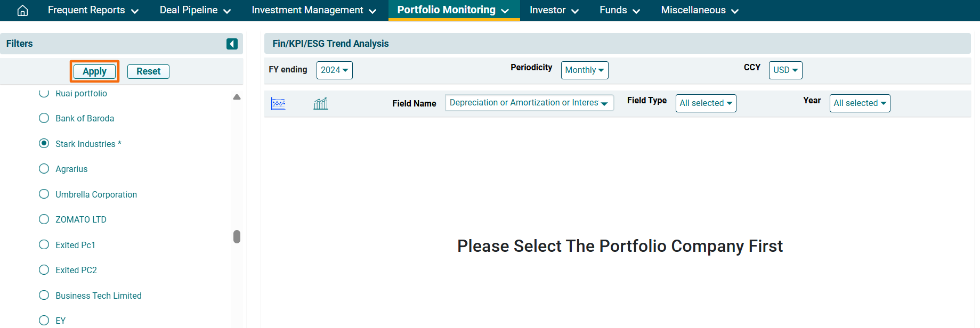Collapse the Filters panel
This screenshot has height=328, width=980.
click(x=232, y=44)
